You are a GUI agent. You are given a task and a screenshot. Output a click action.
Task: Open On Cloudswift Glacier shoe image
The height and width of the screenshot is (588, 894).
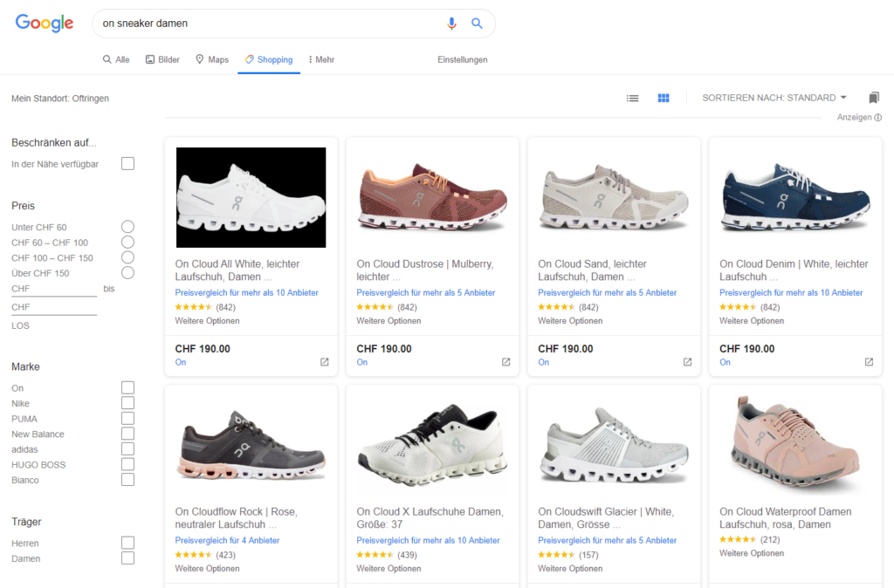tap(614, 445)
